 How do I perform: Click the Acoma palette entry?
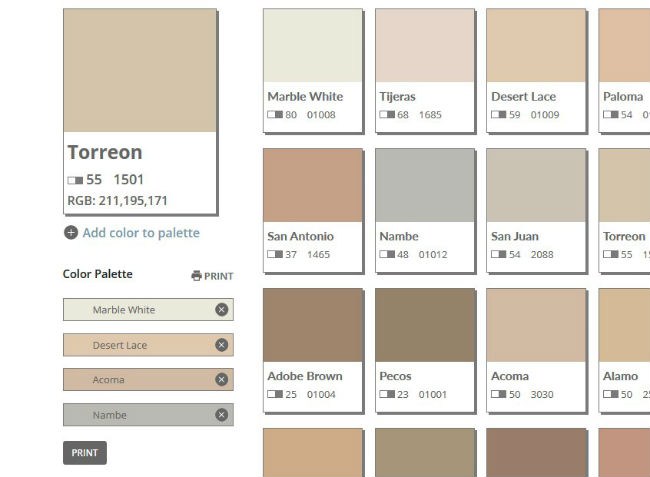(x=148, y=379)
